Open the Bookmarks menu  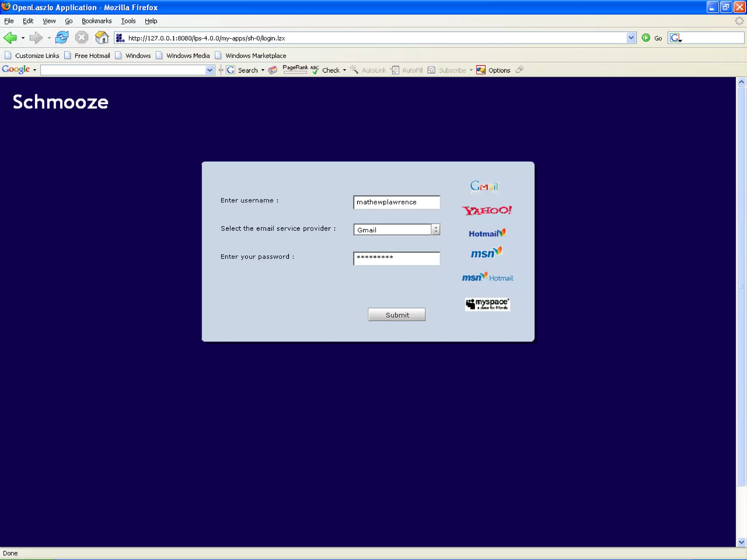[96, 21]
